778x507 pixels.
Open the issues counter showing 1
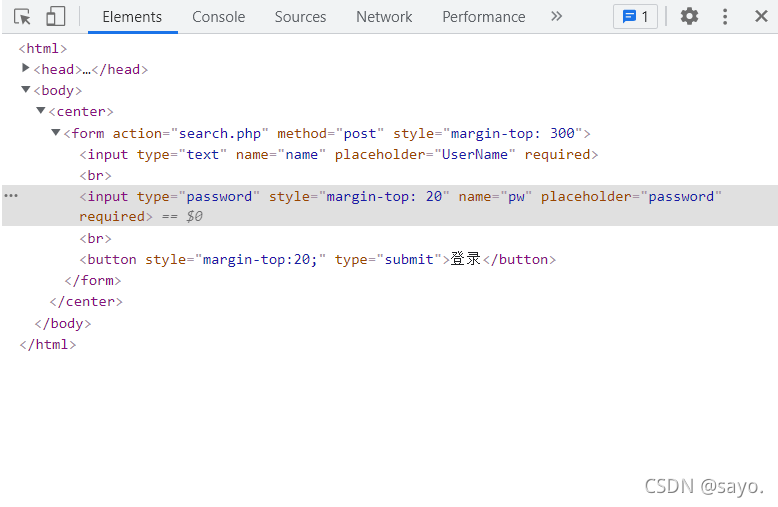click(635, 17)
